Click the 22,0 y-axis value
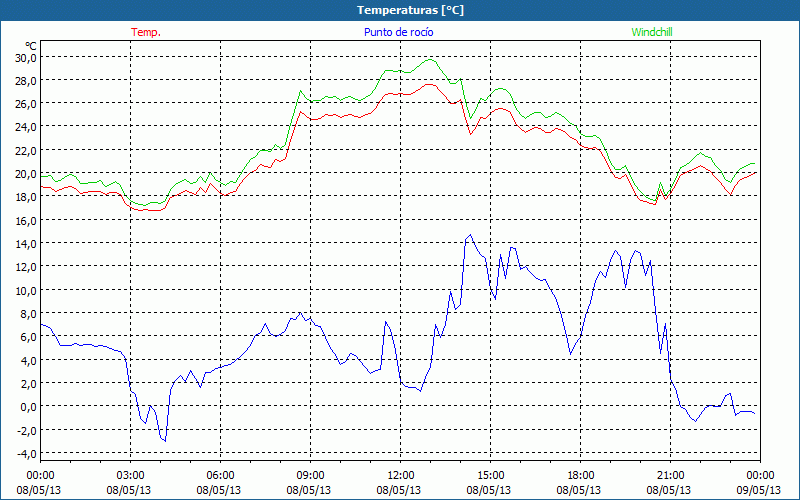This screenshot has height=500, width=800. click(26, 151)
